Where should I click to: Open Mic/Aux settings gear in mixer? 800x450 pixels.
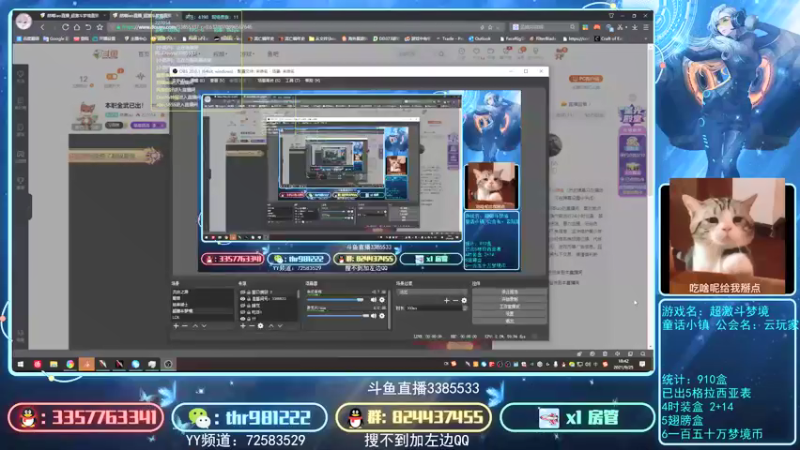coord(382,316)
